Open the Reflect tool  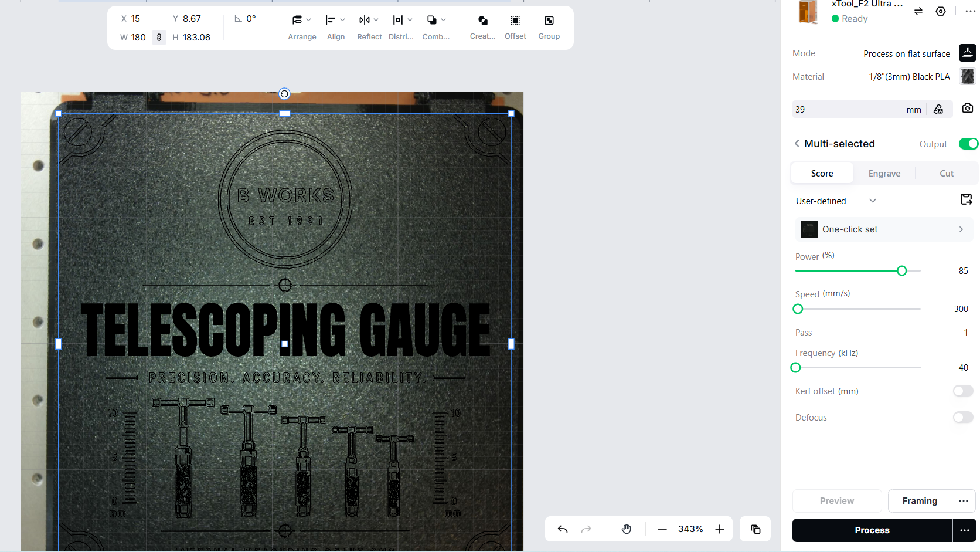[x=369, y=28]
